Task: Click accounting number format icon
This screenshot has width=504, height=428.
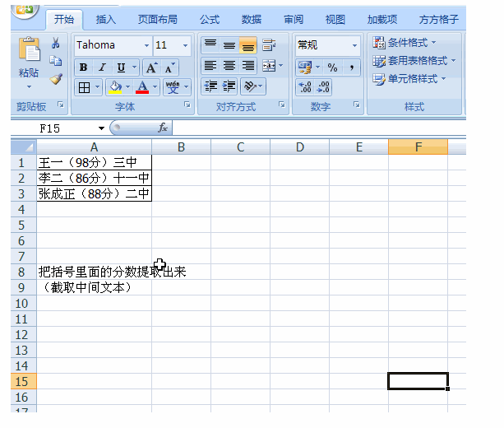Action: (305, 67)
